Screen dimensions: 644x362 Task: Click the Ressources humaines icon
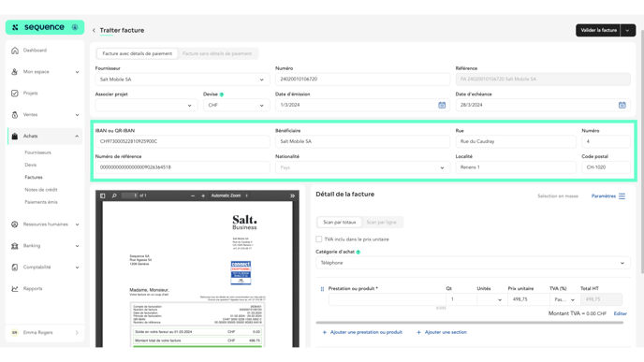coord(15,224)
